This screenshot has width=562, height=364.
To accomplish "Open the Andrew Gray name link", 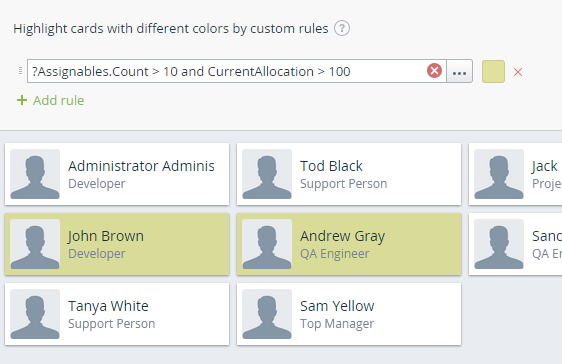I will pos(343,236).
